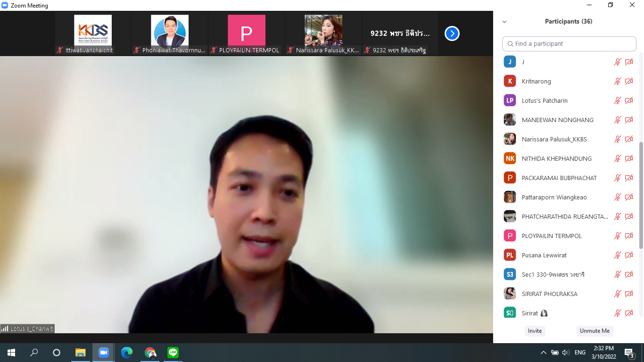
Task: Click camera-off icon for SIRIRAT PHOLRAKSA
Action: click(x=629, y=294)
